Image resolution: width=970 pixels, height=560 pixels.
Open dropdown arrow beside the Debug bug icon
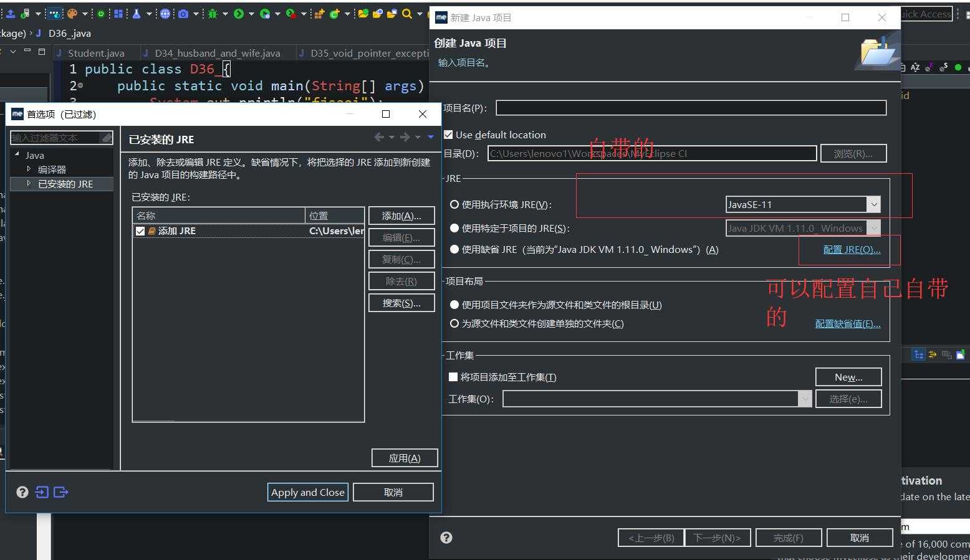tap(224, 14)
